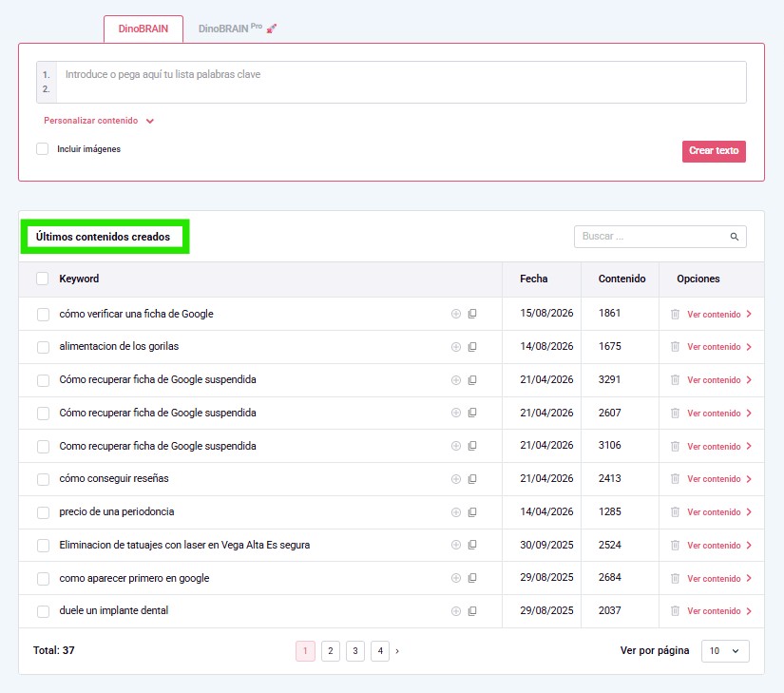Click plus icon for 'duele un implante dental'
This screenshot has width=784, height=693.
(x=455, y=611)
